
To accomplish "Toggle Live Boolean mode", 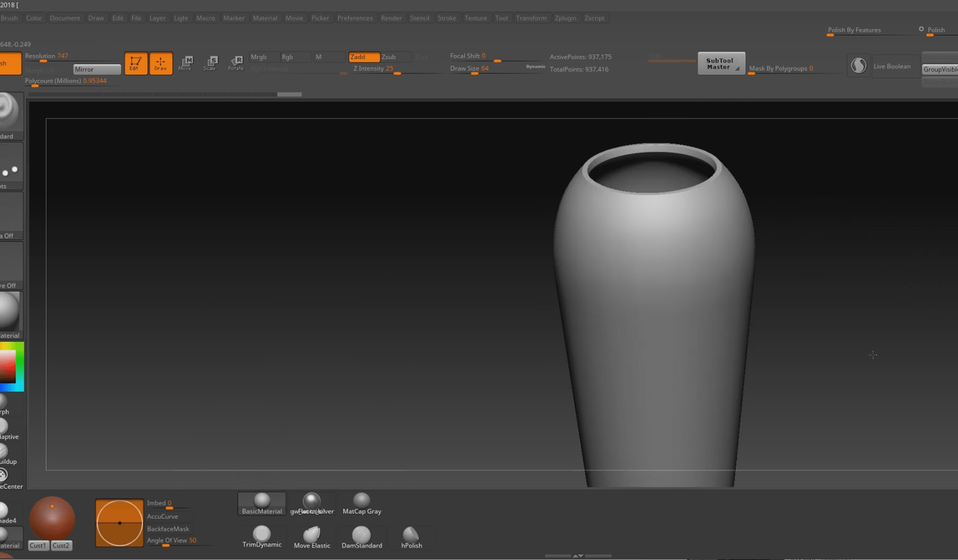I will pos(895,66).
